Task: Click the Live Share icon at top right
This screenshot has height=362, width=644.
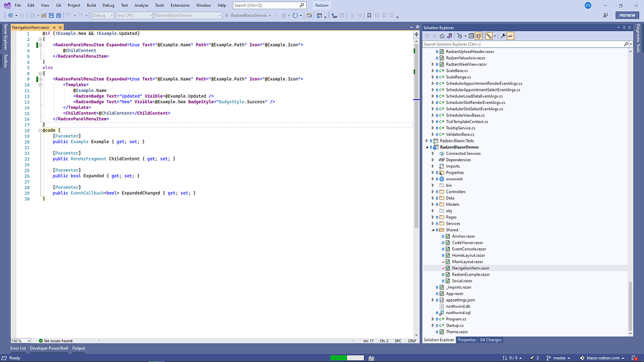Action: click(605, 16)
